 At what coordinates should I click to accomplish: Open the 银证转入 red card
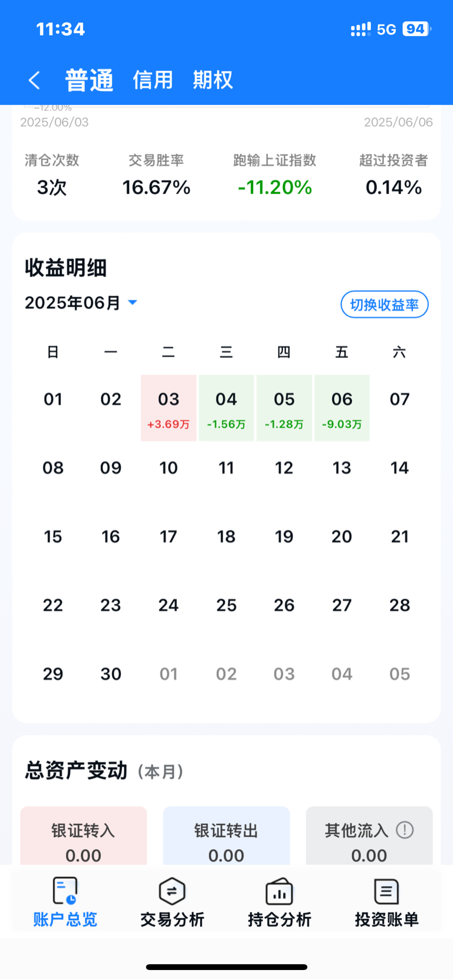click(83, 836)
